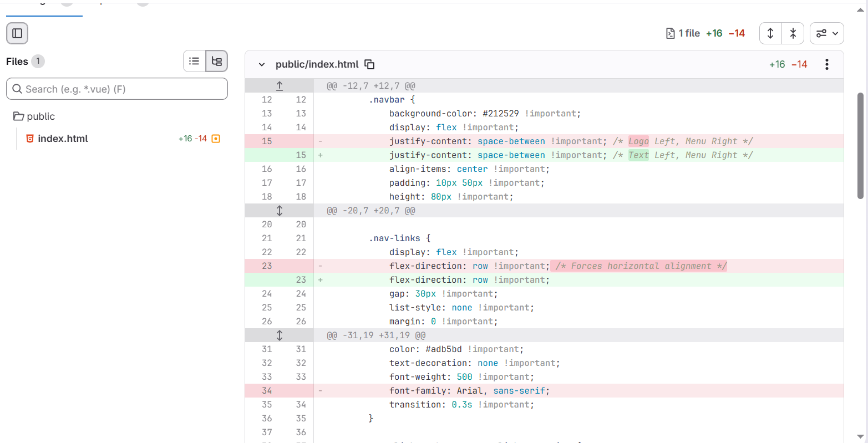Open index.html in the file tree
This screenshot has height=443, width=868.
[63, 139]
